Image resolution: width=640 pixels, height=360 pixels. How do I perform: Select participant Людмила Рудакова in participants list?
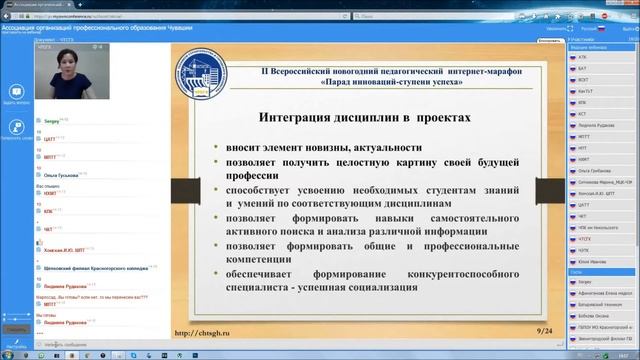(602, 125)
